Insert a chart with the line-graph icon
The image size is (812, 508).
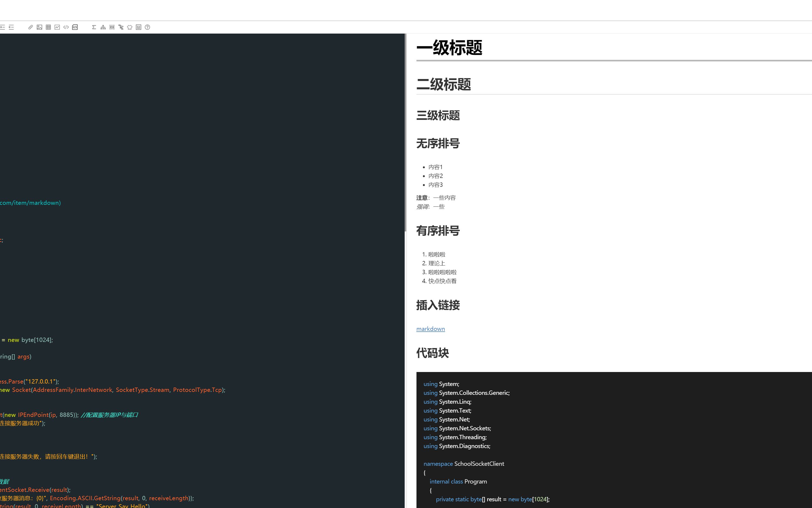(x=57, y=27)
